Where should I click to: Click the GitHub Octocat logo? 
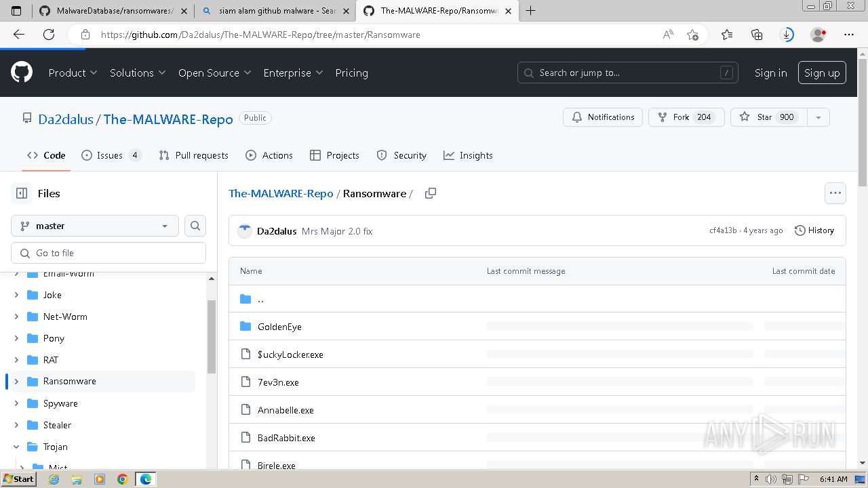[x=22, y=73]
